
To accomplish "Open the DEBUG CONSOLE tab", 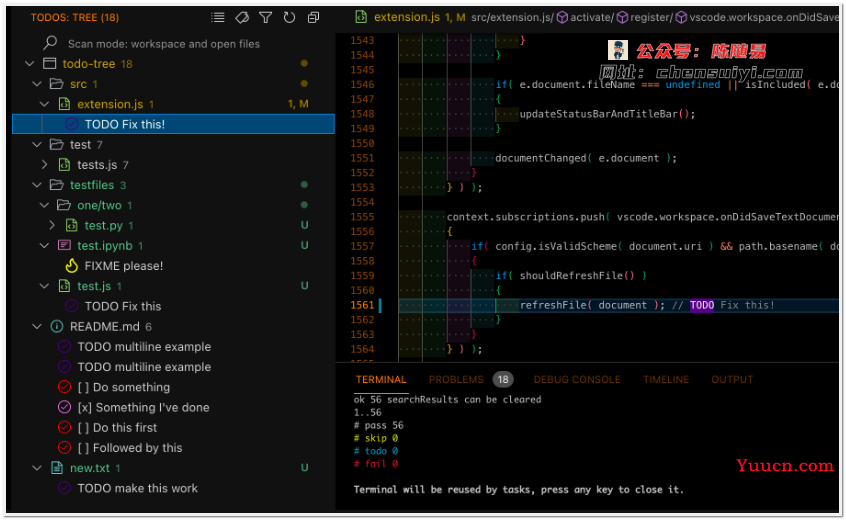I will 577,380.
